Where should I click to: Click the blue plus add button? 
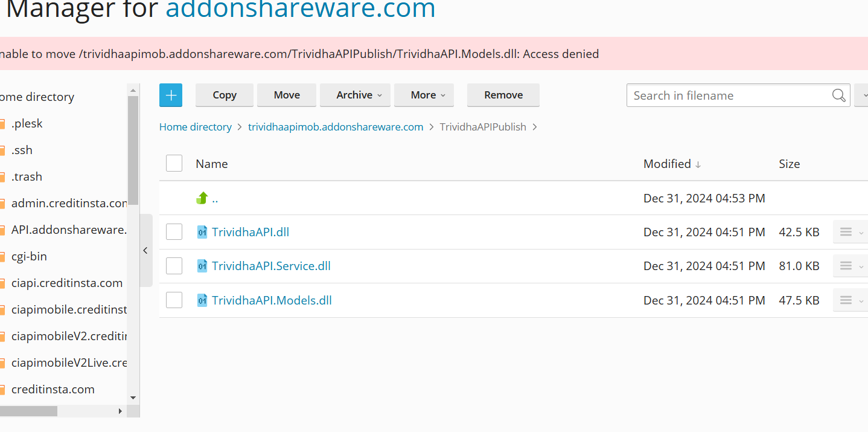(x=171, y=95)
